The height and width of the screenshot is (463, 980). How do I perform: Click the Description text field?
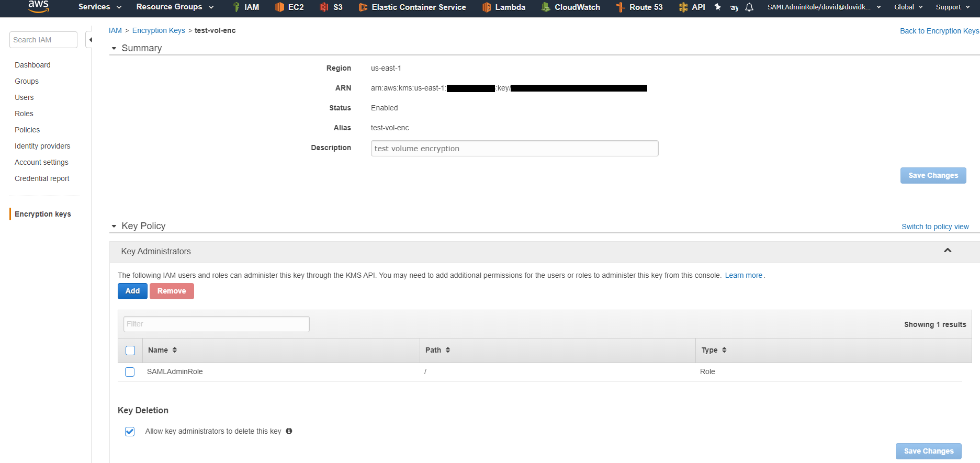pyautogui.click(x=514, y=148)
